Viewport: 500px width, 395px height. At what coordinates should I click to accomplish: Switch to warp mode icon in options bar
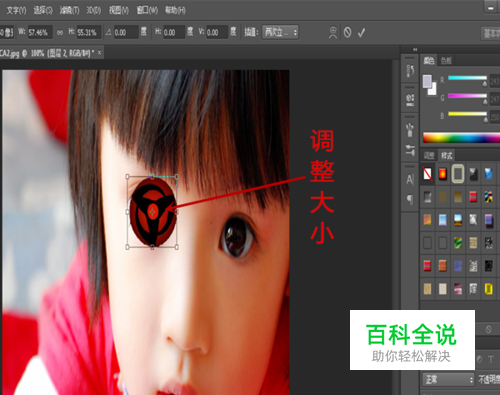pyautogui.click(x=333, y=33)
